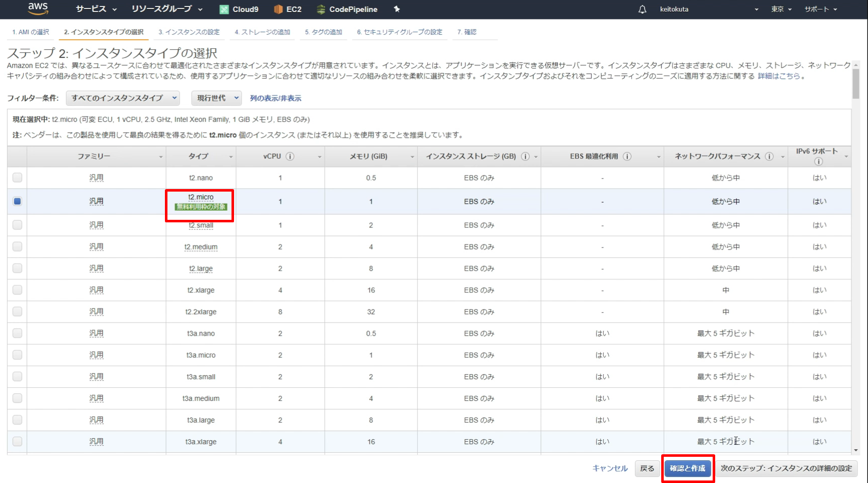Click the 無料利用枠の対象 free tier badge

201,207
